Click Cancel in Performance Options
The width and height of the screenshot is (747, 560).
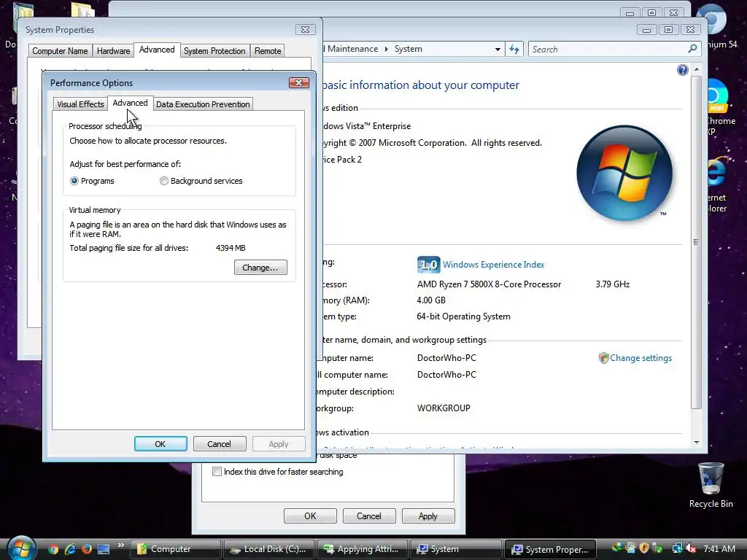[219, 444]
